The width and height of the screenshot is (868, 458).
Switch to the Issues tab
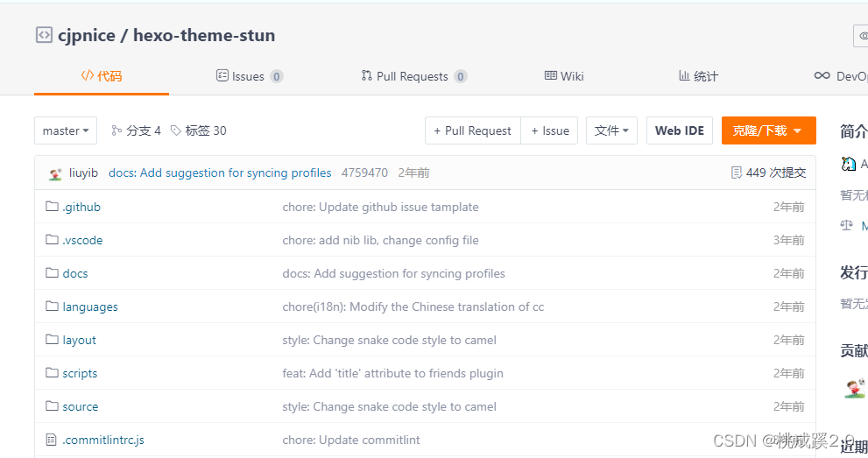(249, 76)
